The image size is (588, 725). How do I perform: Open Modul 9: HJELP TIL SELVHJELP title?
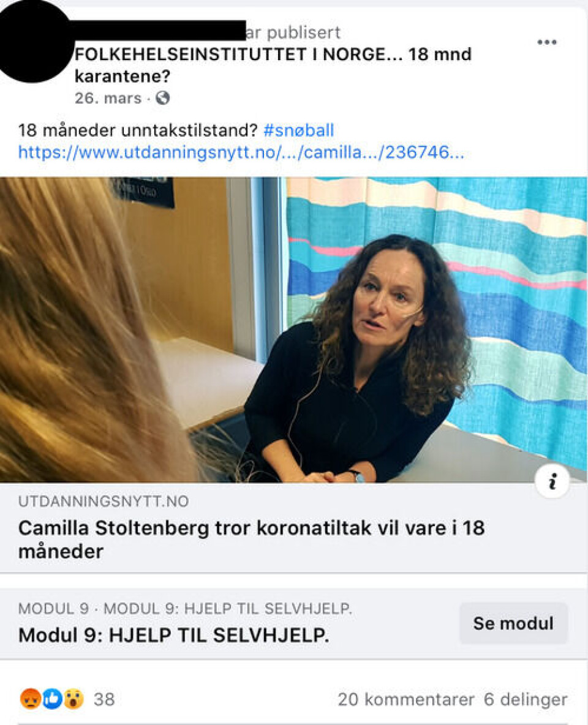click(x=173, y=636)
